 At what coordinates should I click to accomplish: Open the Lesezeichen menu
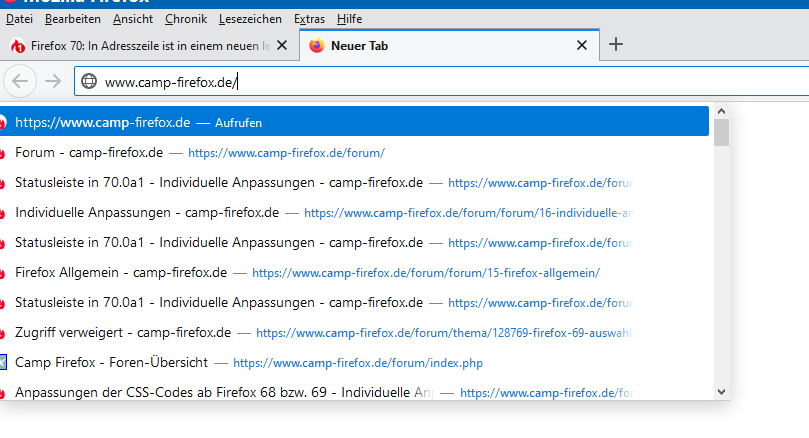[250, 19]
